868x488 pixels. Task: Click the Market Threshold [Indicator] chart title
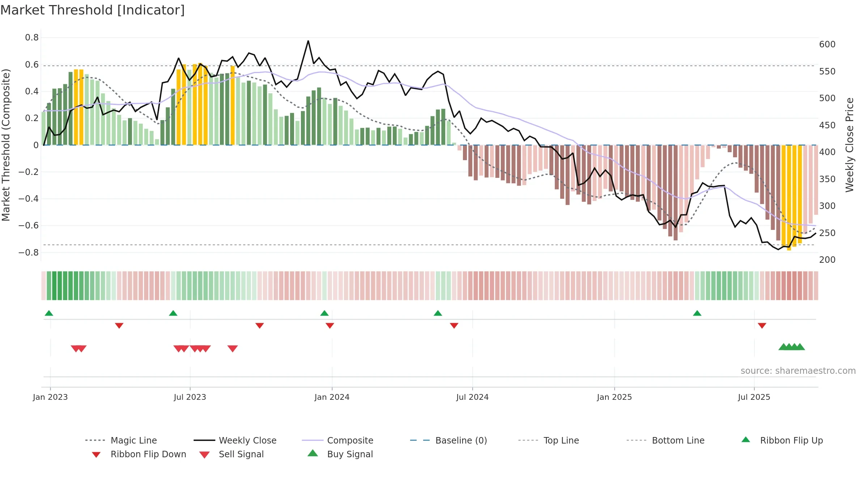(x=93, y=10)
